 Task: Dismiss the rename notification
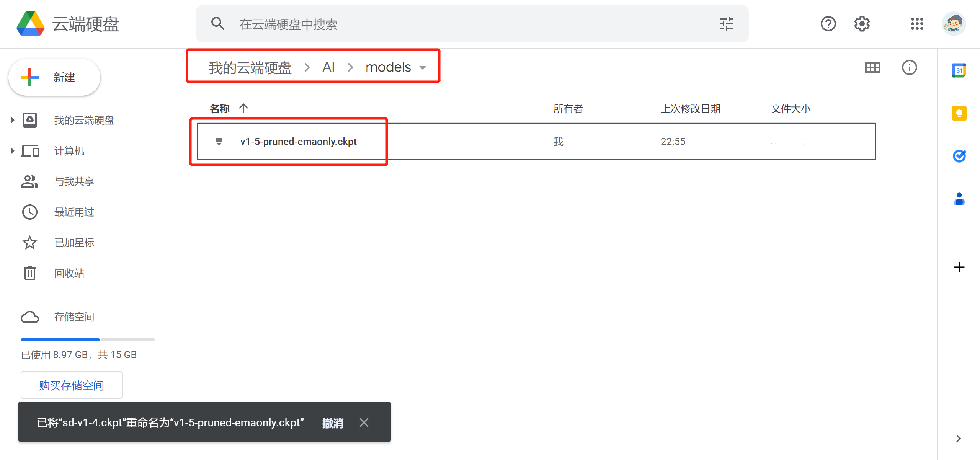click(364, 422)
